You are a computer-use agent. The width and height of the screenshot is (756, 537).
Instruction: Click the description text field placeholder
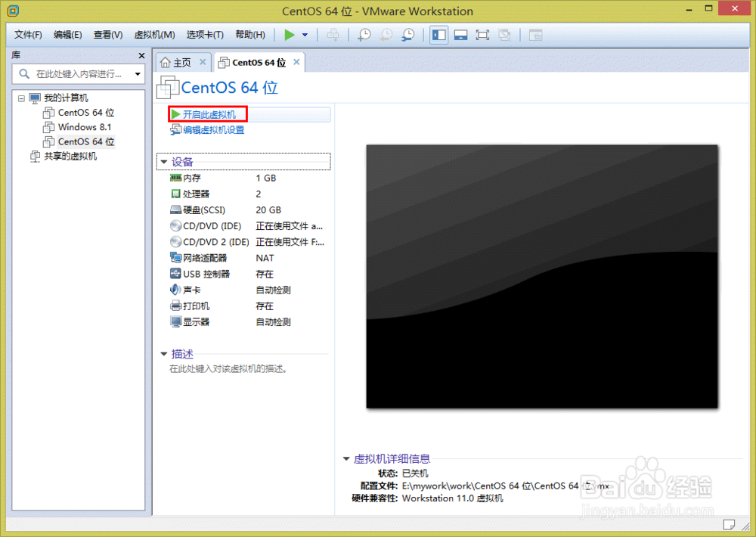[228, 369]
